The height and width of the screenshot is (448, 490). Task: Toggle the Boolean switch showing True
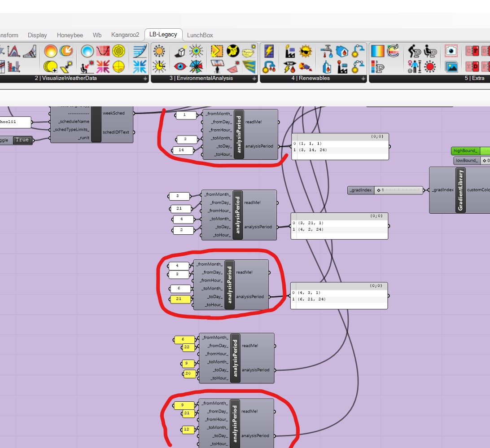22,140
